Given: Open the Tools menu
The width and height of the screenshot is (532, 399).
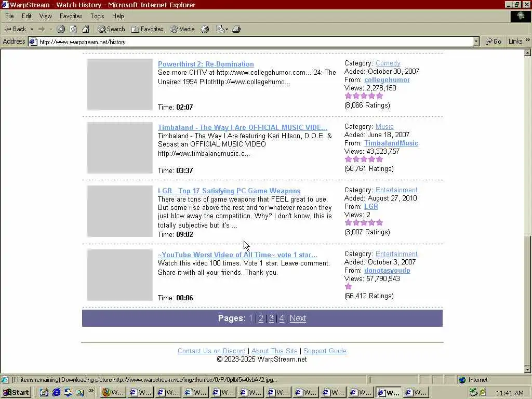Looking at the screenshot, I should click(97, 16).
